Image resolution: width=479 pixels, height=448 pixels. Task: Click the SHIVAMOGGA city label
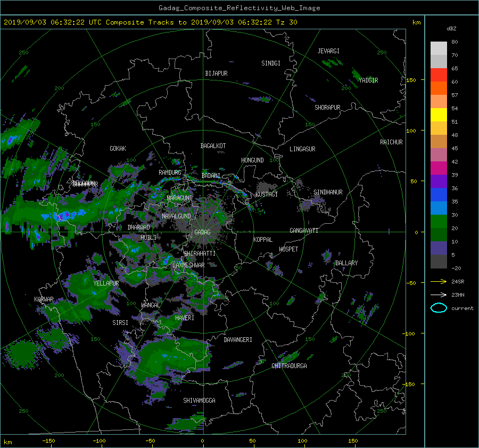click(x=199, y=401)
